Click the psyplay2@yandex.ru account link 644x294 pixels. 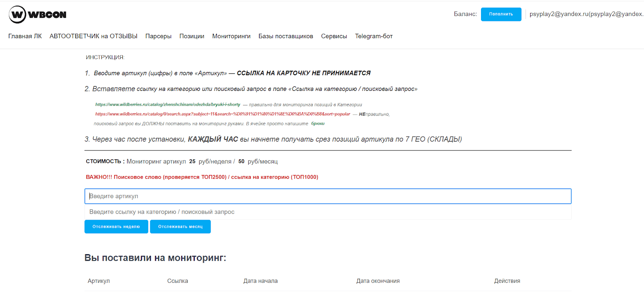coord(586,14)
